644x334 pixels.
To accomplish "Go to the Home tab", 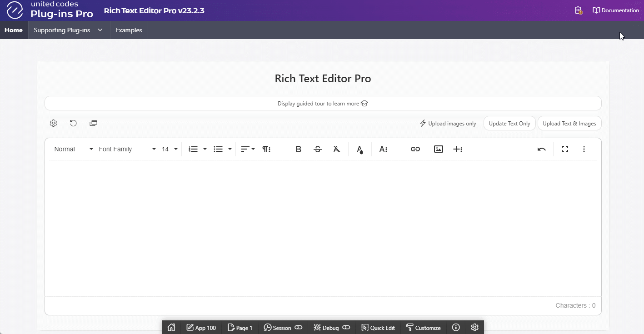I will tap(14, 30).
